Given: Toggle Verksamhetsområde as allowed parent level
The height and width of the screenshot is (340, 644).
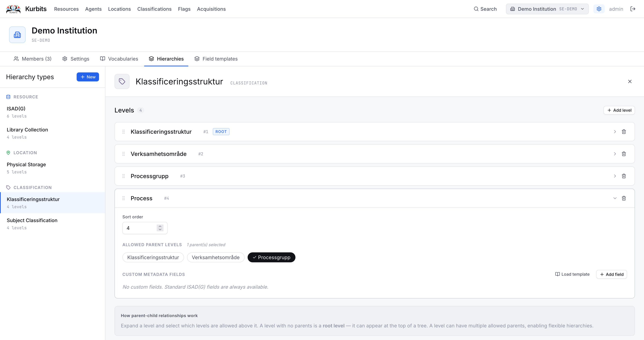Looking at the screenshot, I should coord(215,257).
